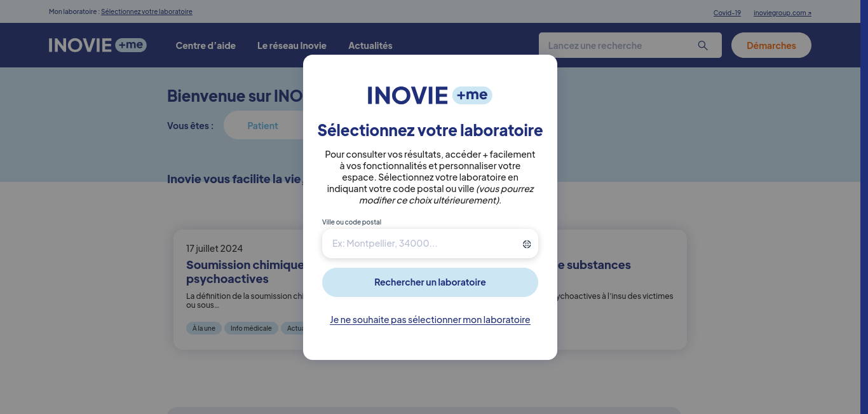Open Actualités menu item

(370, 46)
